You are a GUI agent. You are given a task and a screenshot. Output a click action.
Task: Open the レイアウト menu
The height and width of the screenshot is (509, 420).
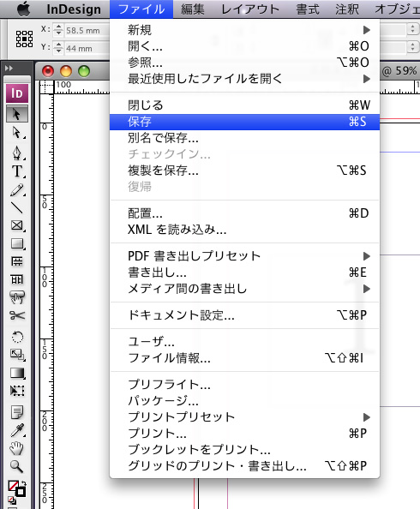(250, 9)
